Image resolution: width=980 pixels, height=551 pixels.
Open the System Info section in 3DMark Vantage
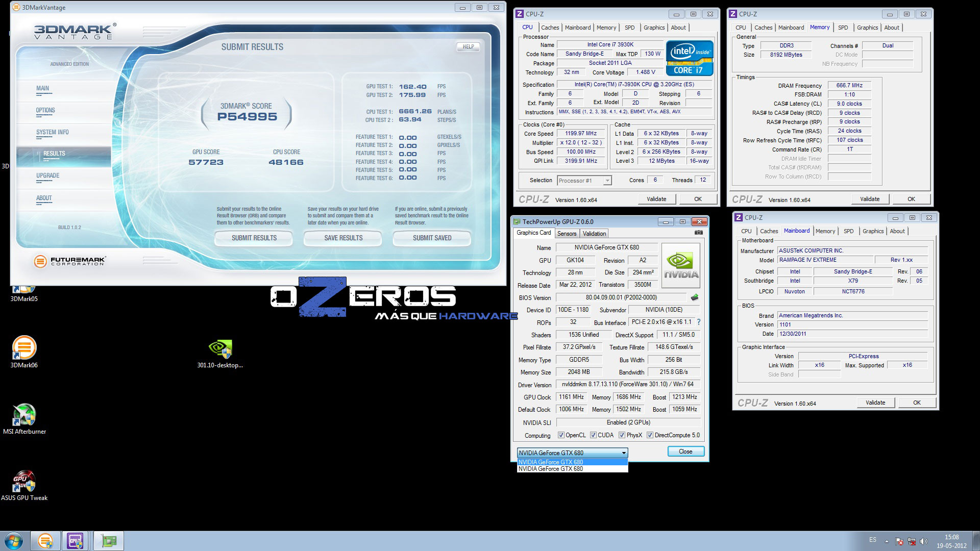click(53, 132)
